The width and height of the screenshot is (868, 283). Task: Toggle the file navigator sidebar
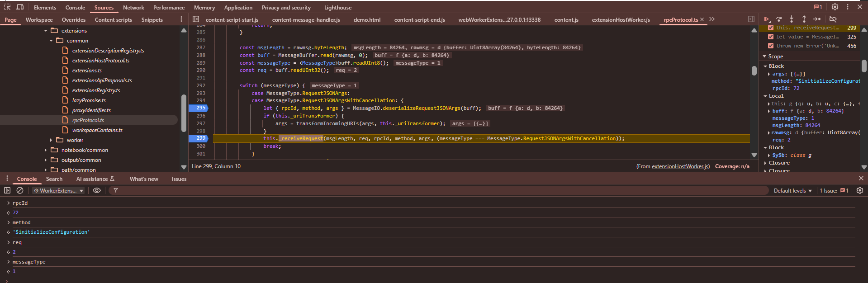point(196,19)
